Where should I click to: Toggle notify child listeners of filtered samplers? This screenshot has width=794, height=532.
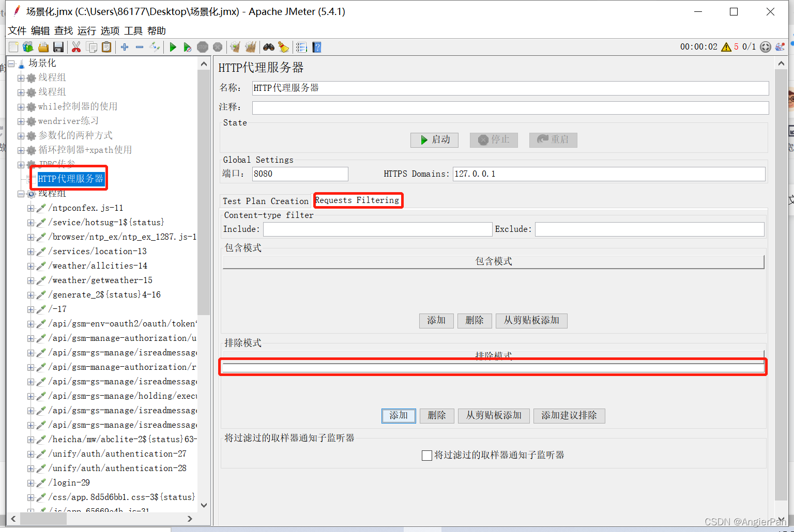tap(427, 456)
